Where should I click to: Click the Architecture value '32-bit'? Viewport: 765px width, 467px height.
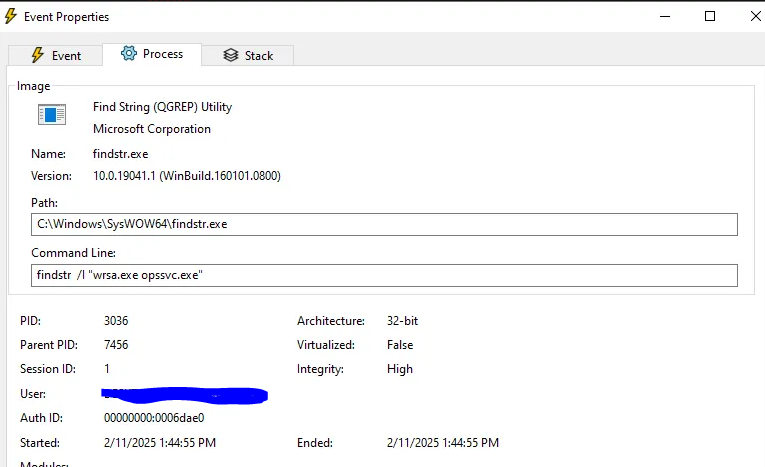pos(403,321)
